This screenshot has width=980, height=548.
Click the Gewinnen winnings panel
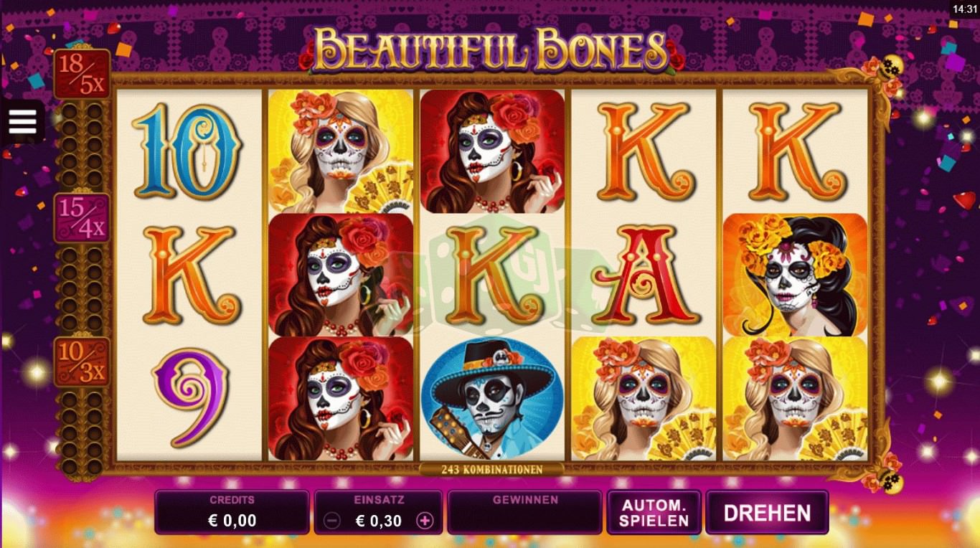524,512
